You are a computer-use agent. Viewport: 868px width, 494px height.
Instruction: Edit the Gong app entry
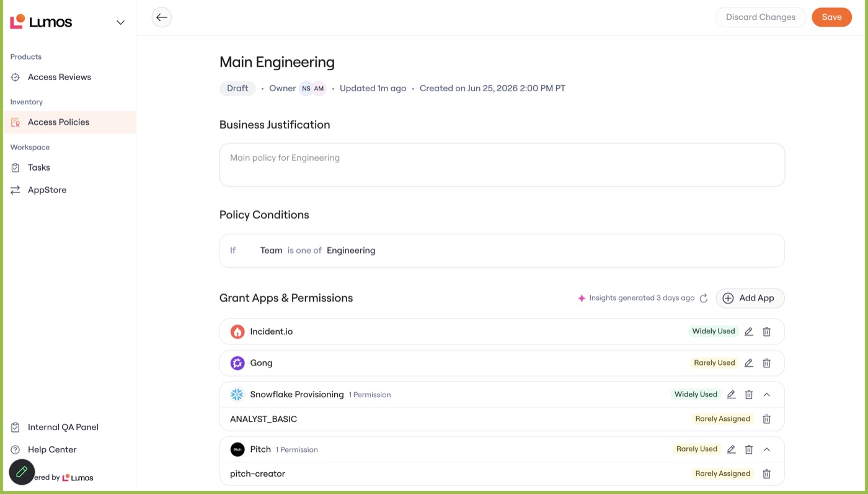[749, 363]
